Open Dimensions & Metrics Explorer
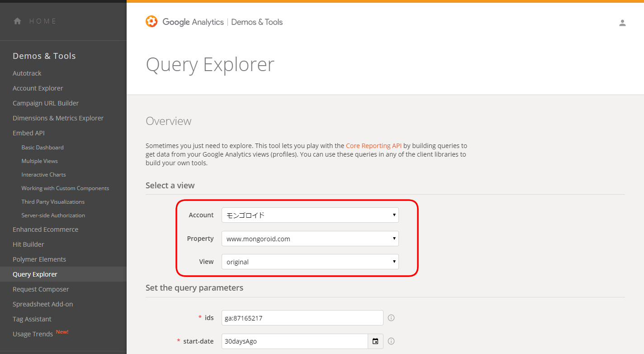The width and height of the screenshot is (644, 354). click(x=58, y=118)
